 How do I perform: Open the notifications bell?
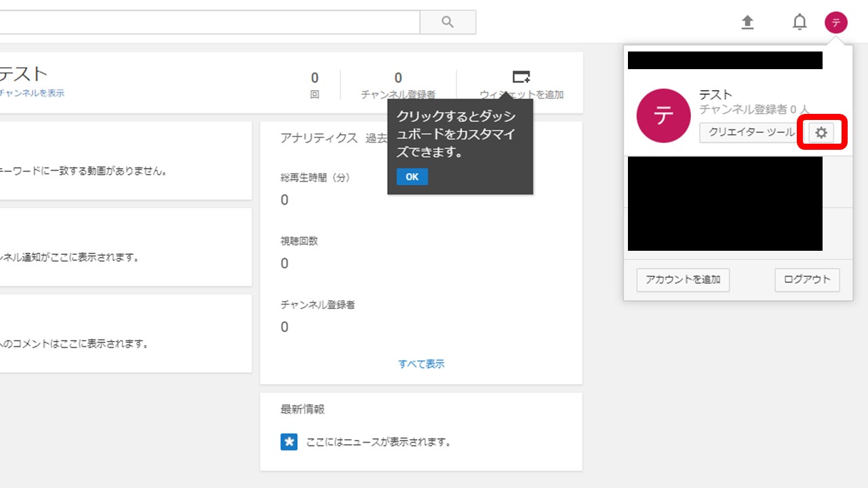coord(800,22)
